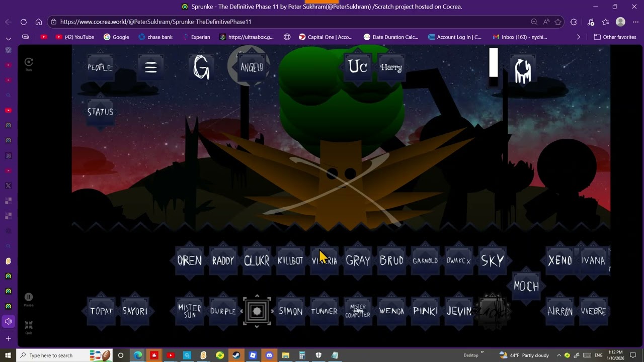Pick the BRUD character tile
This screenshot has width=644, height=362.
pos(391,260)
